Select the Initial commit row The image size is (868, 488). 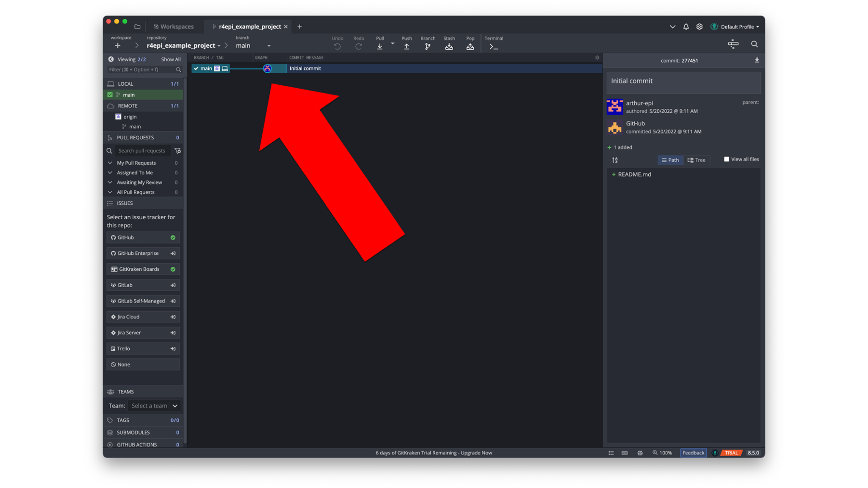[x=395, y=68]
